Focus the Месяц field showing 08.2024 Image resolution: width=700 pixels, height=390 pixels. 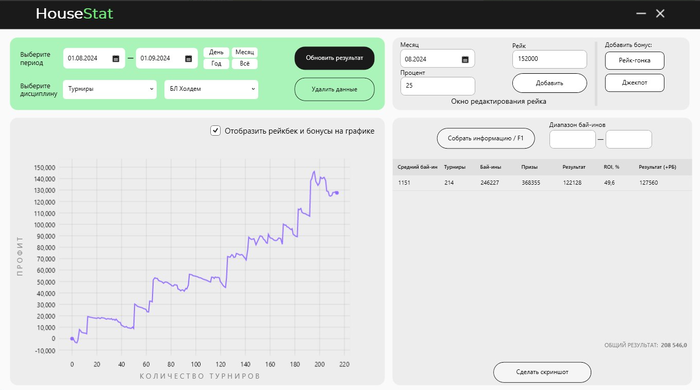(x=438, y=59)
